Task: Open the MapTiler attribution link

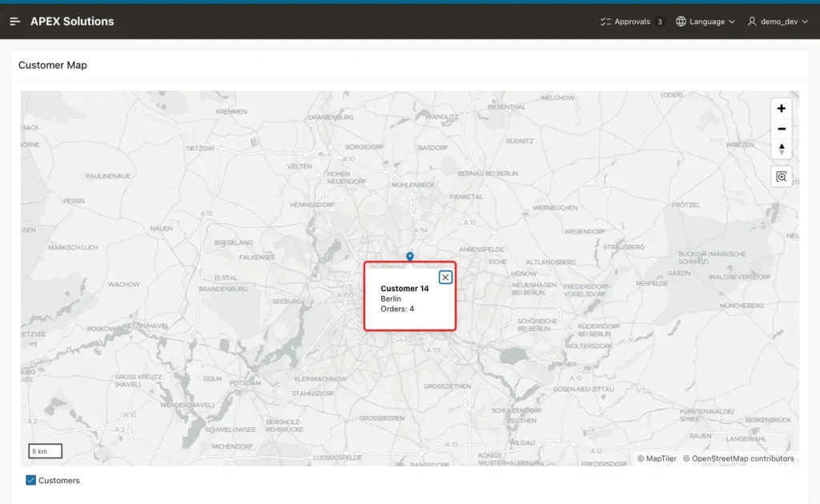Action: (657, 458)
